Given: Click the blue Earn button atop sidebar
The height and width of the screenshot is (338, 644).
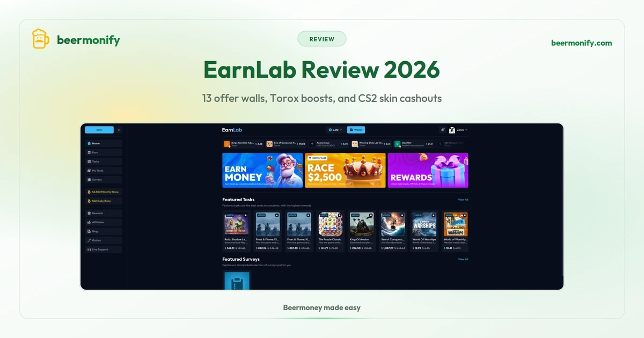Looking at the screenshot, I should click(x=99, y=130).
